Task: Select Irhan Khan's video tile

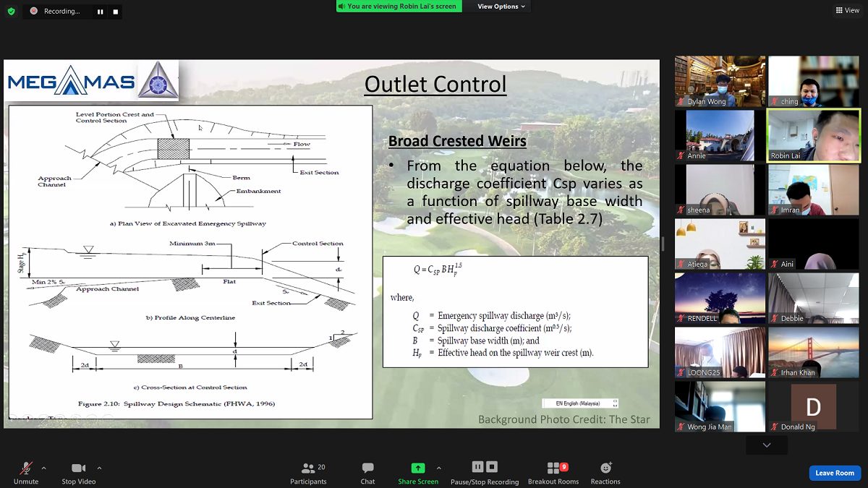Action: 813,353
